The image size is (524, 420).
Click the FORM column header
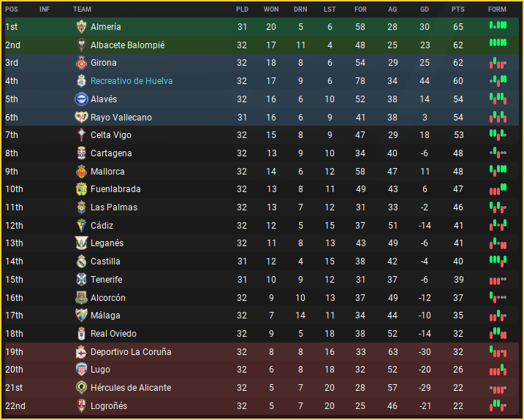(497, 9)
